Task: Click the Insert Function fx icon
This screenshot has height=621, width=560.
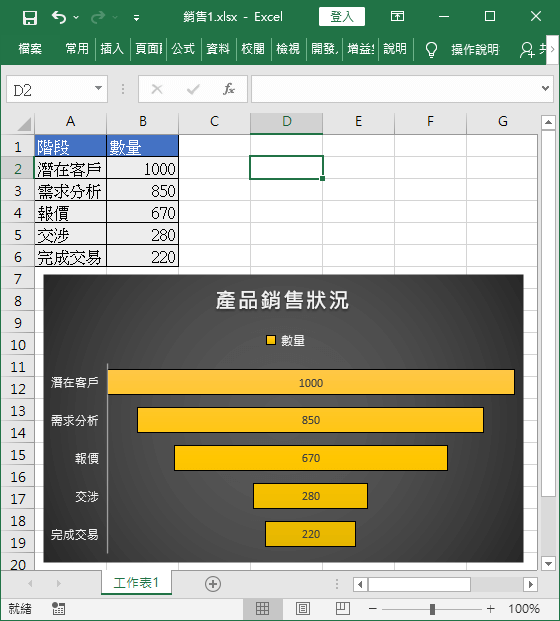Action: 229,89
